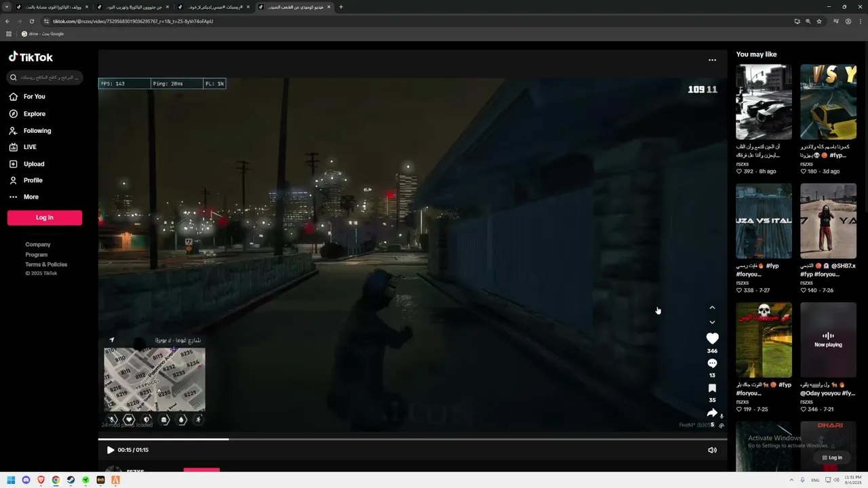Click the TikTok search input field
Image resolution: width=868 pixels, height=488 pixels.
point(45,78)
